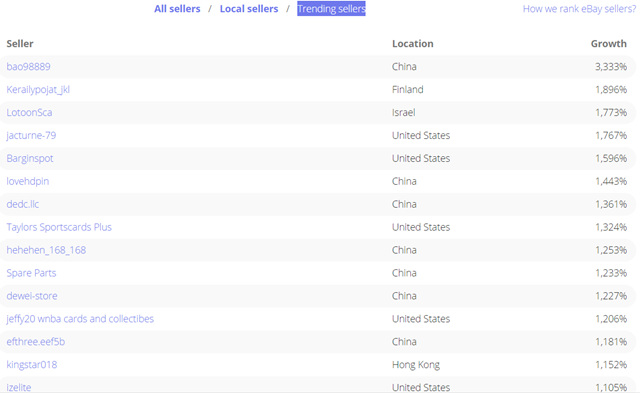Click China location in lovehdpin row

404,181
